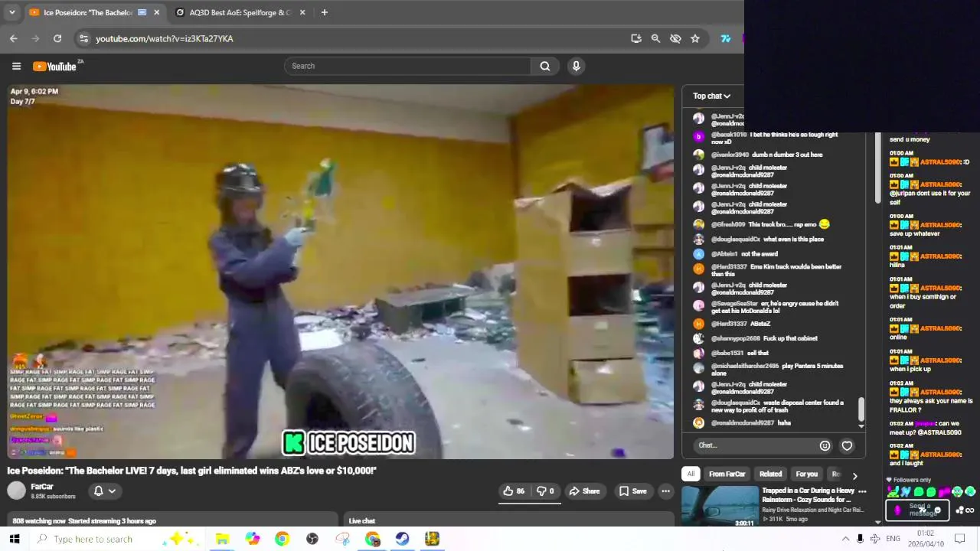
Task: Open the taskbar clock and date
Action: 926,539
